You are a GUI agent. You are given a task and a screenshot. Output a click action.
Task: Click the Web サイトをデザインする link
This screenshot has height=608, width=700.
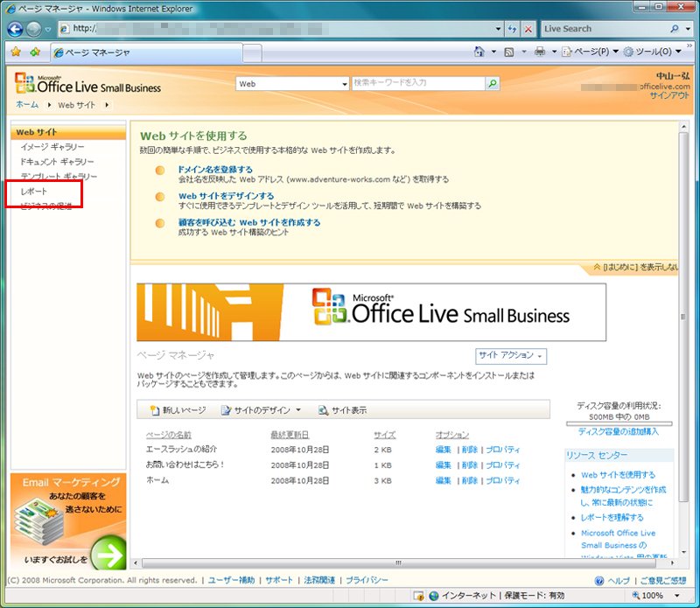tap(226, 196)
